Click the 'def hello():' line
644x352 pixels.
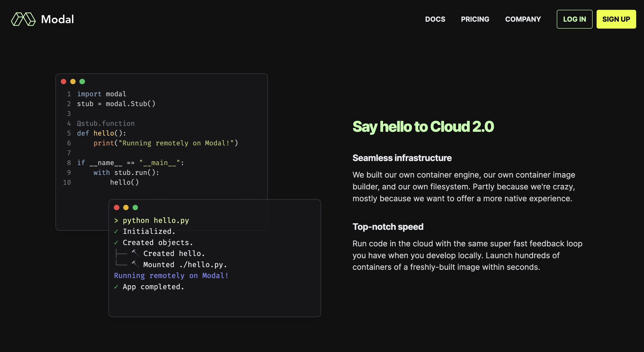pyautogui.click(x=102, y=133)
